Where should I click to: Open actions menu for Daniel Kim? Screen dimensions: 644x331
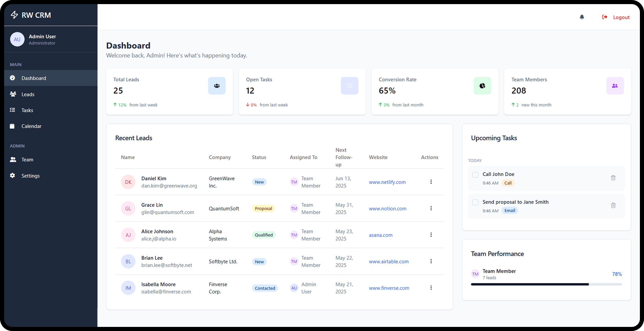coord(431,182)
